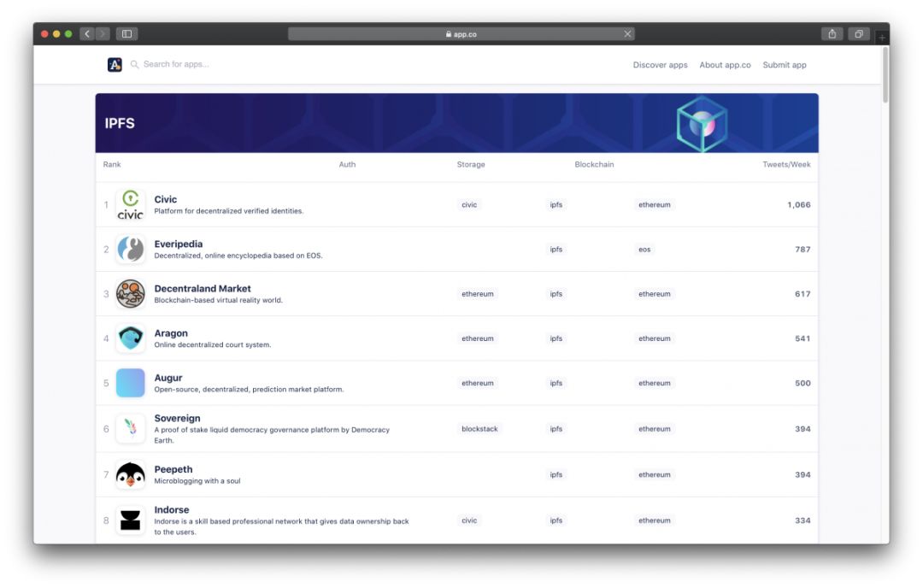Click ethereum blockchain tag in Aragon row
The width and height of the screenshot is (923, 588).
pos(654,338)
